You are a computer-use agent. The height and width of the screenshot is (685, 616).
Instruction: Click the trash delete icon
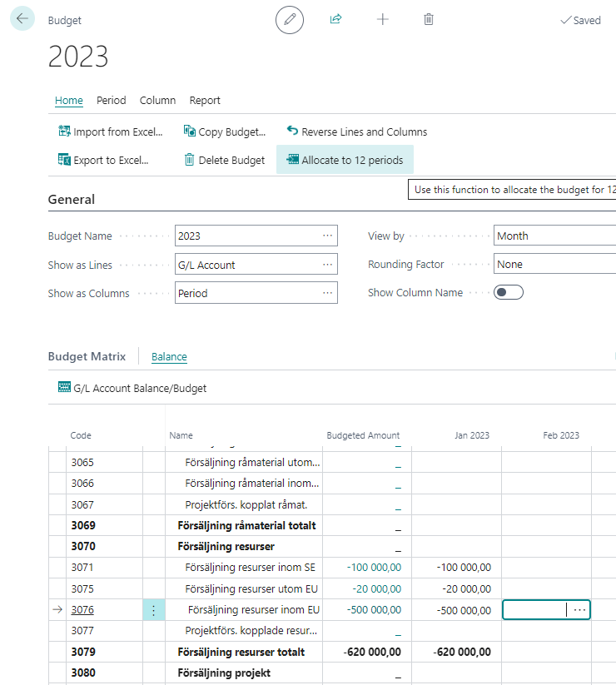tap(429, 19)
